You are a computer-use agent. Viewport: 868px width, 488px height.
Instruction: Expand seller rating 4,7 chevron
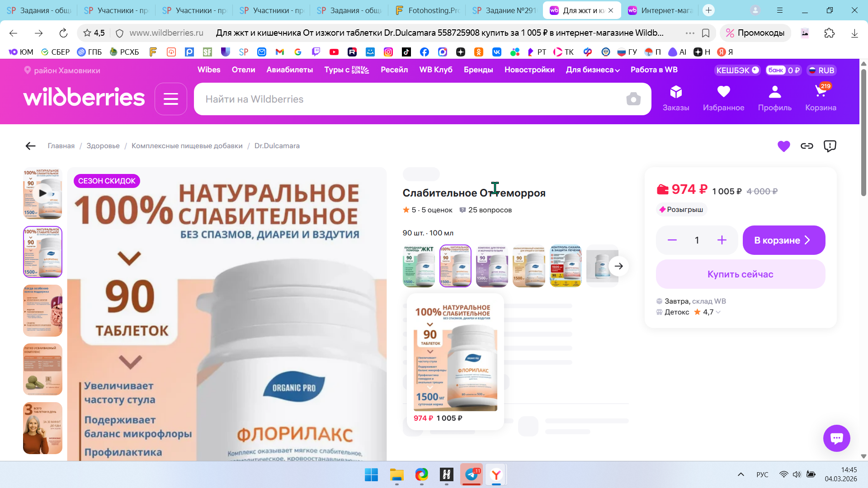click(718, 312)
